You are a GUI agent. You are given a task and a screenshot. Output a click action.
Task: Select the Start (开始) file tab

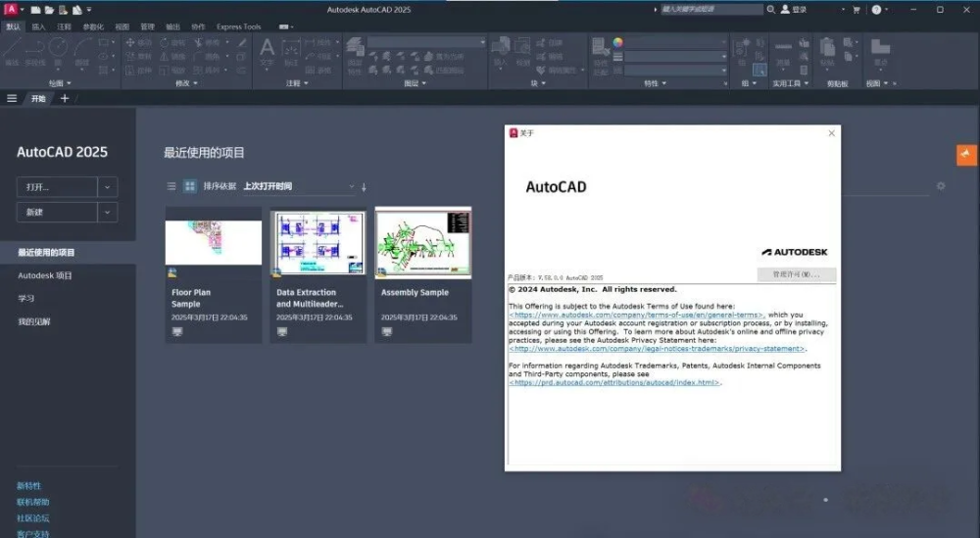(39, 98)
